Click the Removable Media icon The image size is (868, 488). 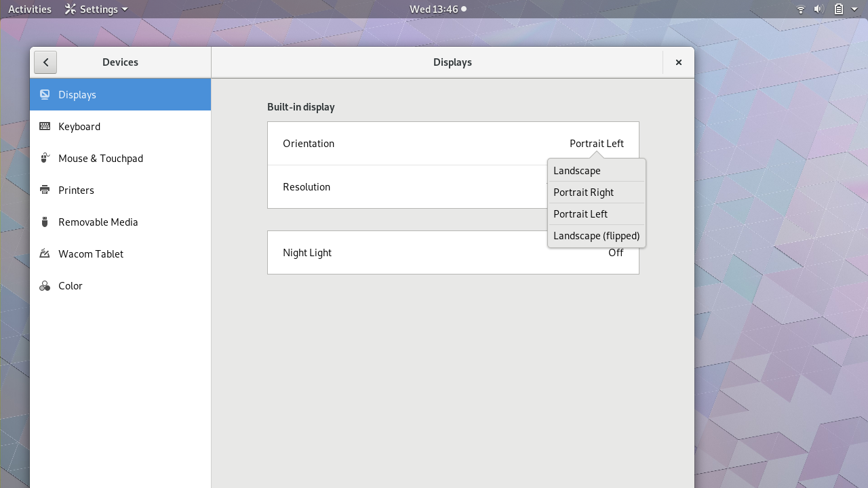pyautogui.click(x=45, y=222)
